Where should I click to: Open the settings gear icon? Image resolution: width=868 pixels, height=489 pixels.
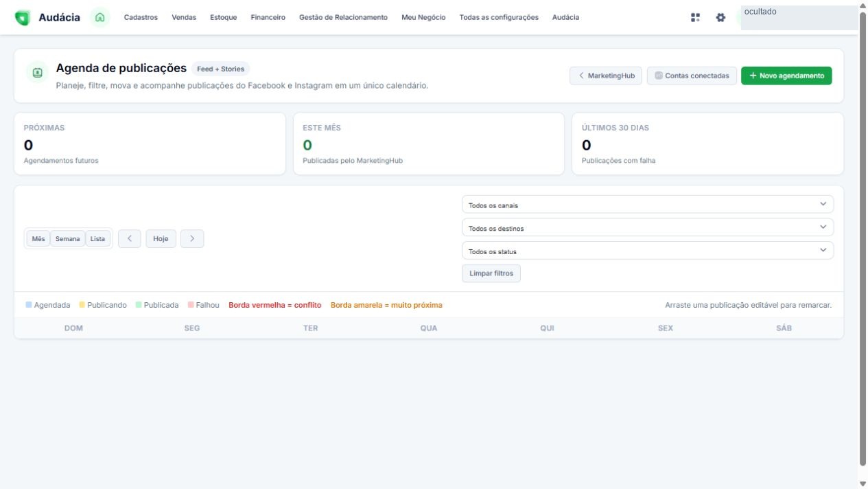coord(720,18)
